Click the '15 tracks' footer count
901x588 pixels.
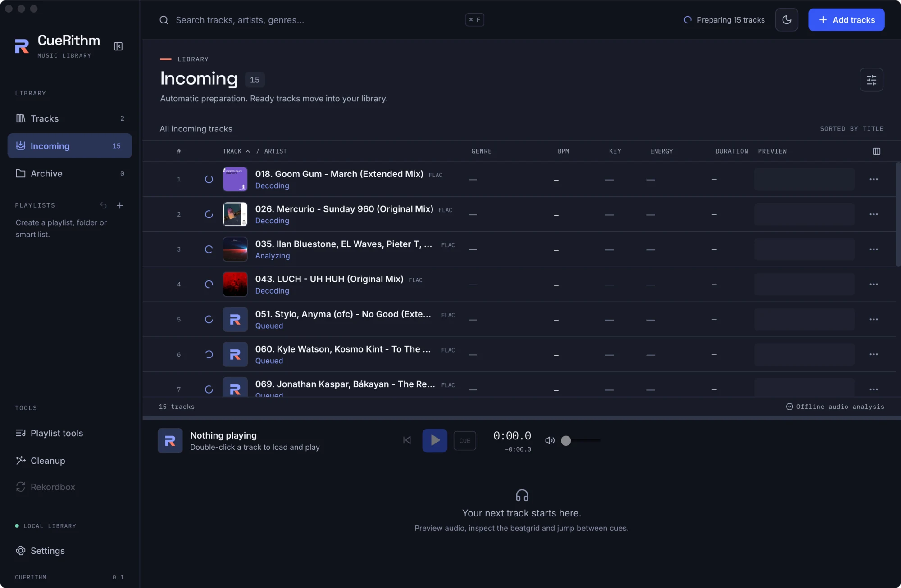(177, 407)
